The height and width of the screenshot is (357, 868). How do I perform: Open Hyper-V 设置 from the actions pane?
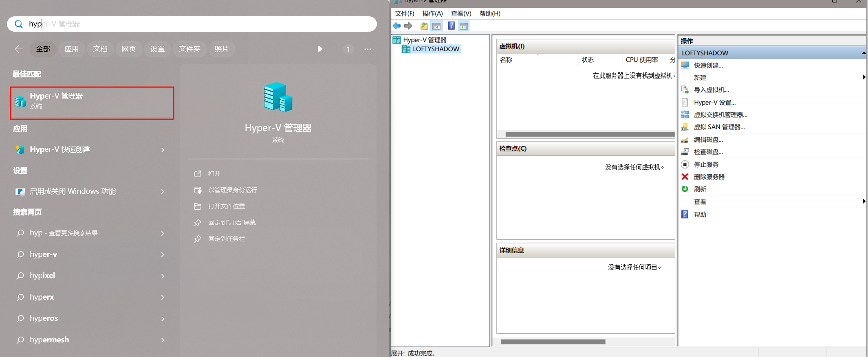click(715, 103)
